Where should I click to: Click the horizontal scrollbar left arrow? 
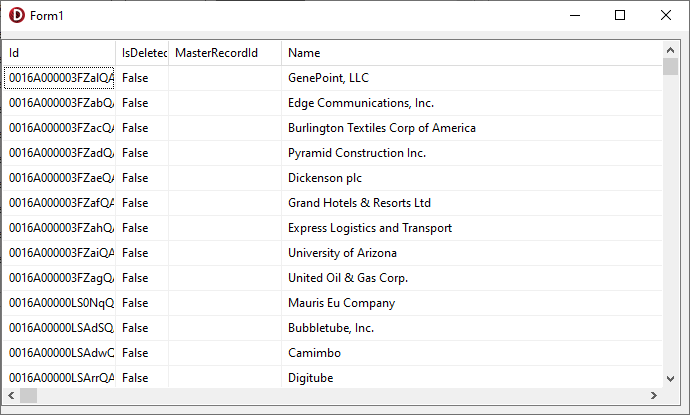point(11,396)
